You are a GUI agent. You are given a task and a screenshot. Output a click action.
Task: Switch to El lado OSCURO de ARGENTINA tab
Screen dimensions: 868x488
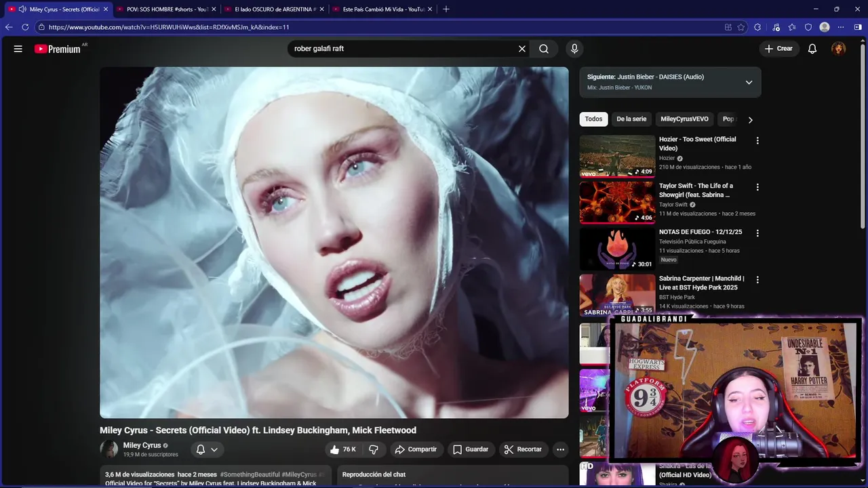[274, 9]
